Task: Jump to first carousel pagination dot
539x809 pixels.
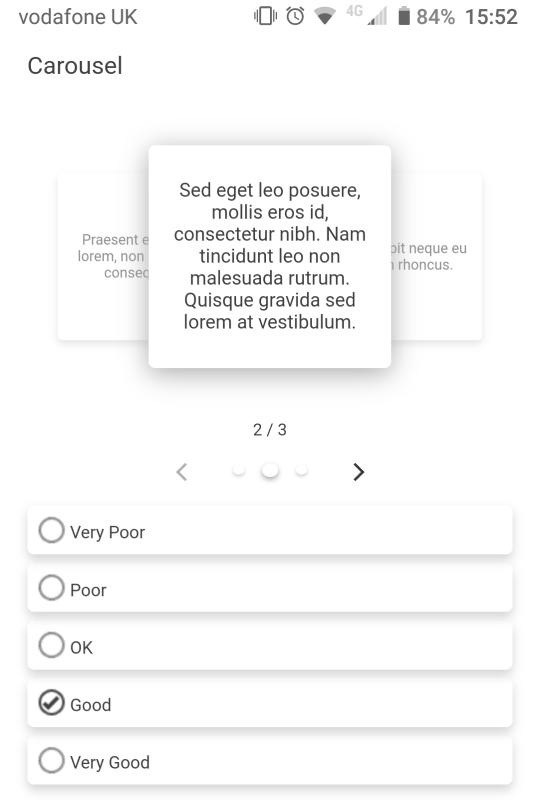Action: pyautogui.click(x=238, y=470)
